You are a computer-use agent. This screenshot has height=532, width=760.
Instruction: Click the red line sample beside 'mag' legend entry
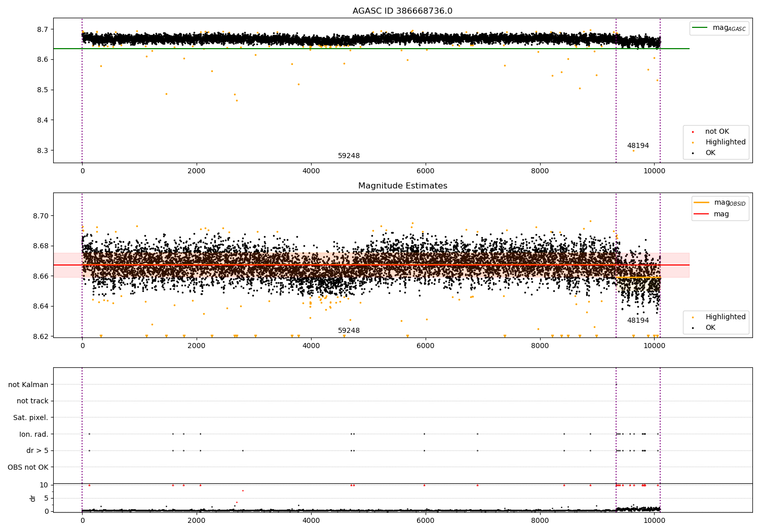[x=702, y=214]
